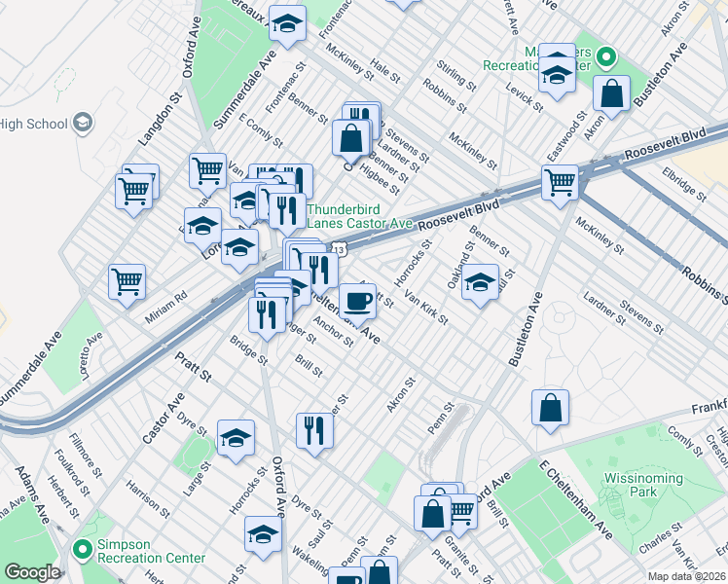Click the Simpson Recreation Center text label
The width and height of the screenshot is (728, 584).
(x=152, y=551)
